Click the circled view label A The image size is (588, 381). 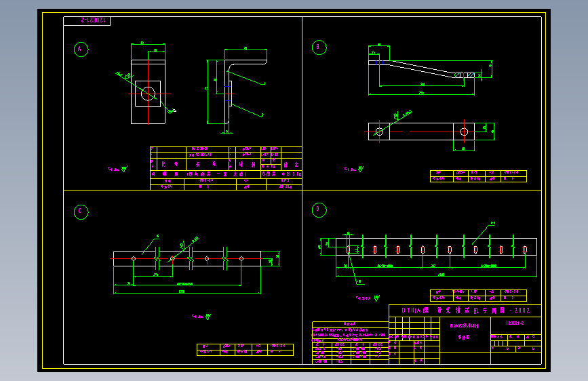(x=81, y=49)
